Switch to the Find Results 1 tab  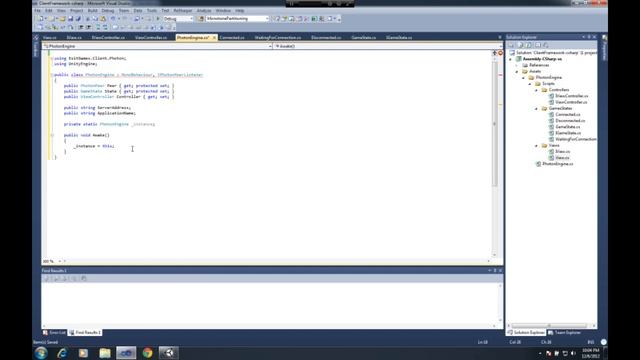point(85,333)
